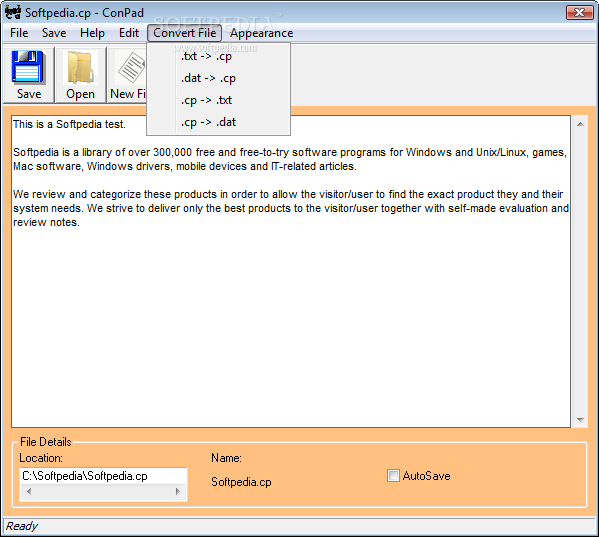Click the up arrow of text scrollbar
599x537 pixels.
[580, 124]
